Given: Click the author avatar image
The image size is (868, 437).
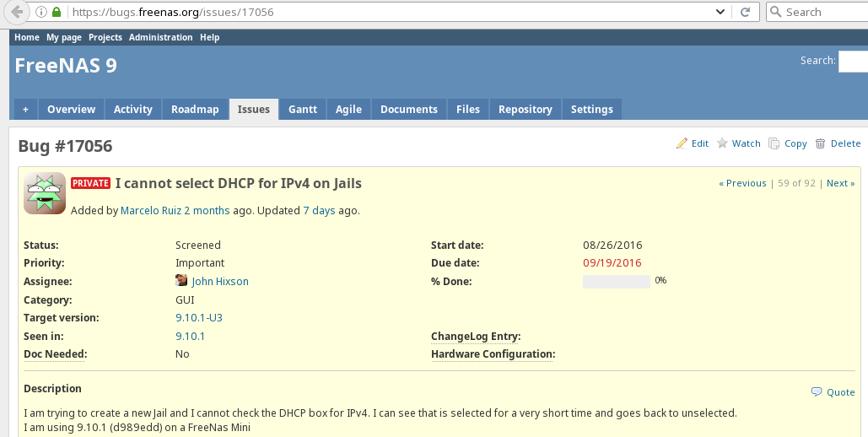Looking at the screenshot, I should [x=45, y=193].
